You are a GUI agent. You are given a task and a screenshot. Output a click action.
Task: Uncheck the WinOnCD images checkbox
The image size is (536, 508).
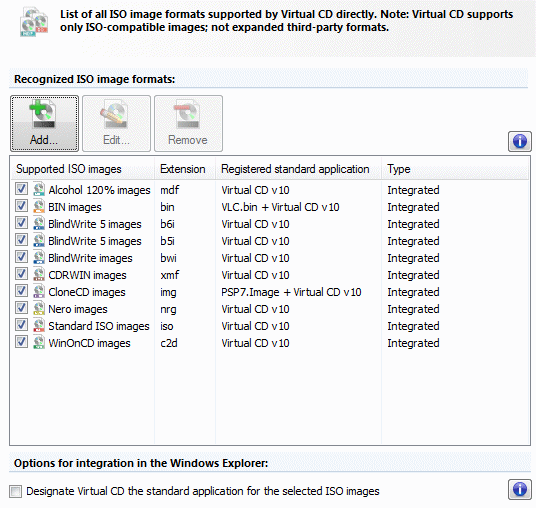click(x=21, y=342)
